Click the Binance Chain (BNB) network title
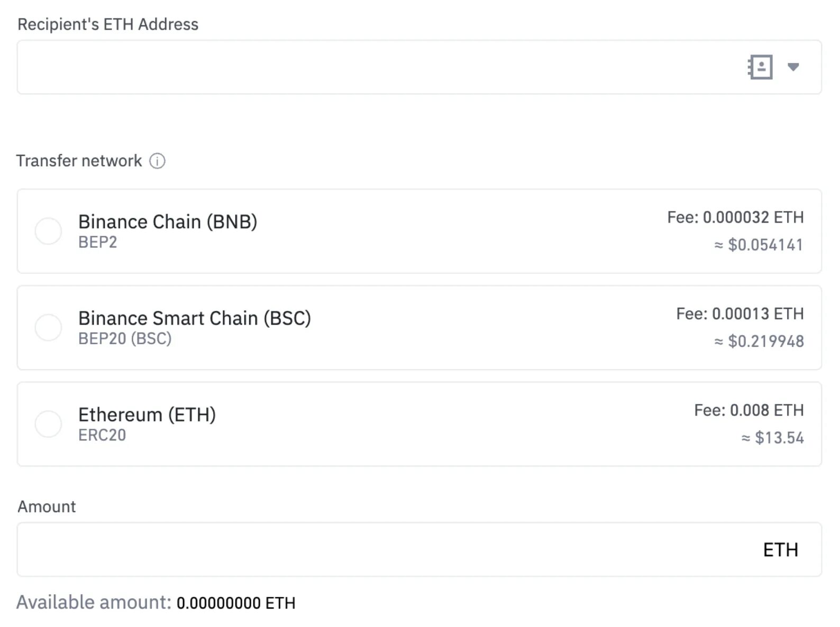 pos(168,222)
